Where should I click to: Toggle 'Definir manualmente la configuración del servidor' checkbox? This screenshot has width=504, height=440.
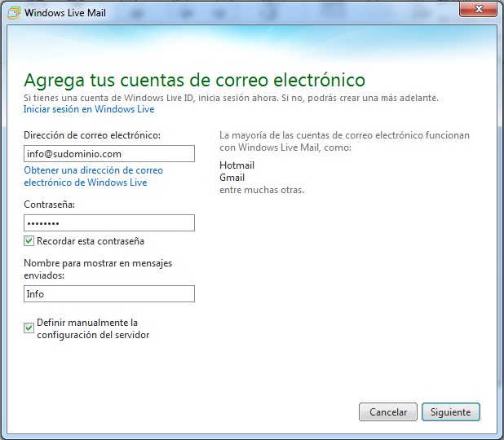(29, 328)
